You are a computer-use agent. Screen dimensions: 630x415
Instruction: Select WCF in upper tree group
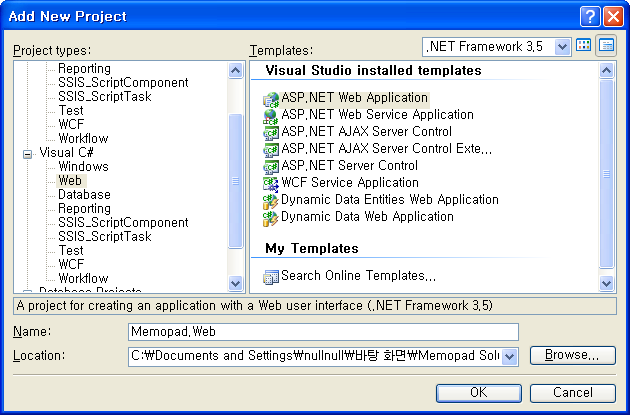click(x=71, y=125)
